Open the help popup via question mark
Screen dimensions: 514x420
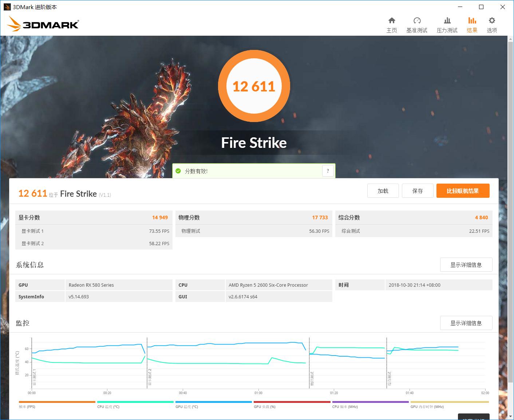327,170
